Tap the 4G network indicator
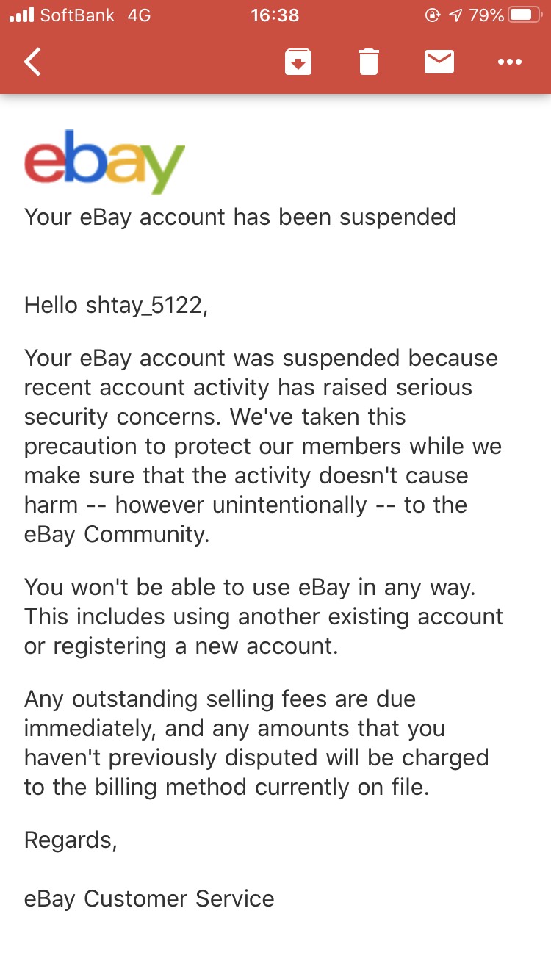This screenshot has height=980, width=551. click(x=139, y=15)
